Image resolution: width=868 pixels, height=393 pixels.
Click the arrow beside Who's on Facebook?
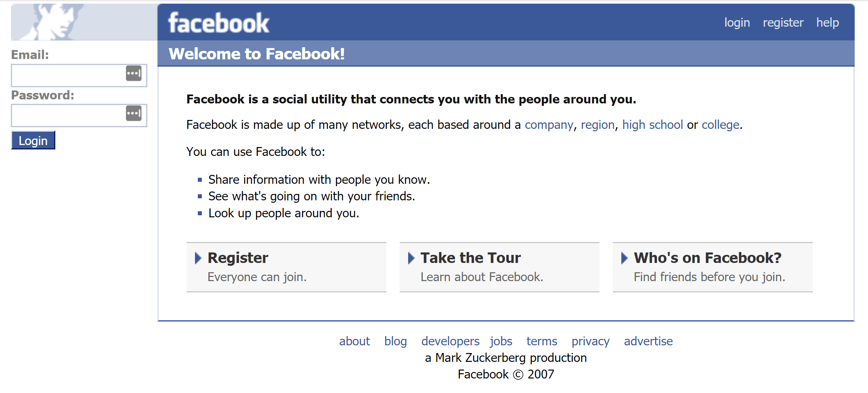click(624, 258)
